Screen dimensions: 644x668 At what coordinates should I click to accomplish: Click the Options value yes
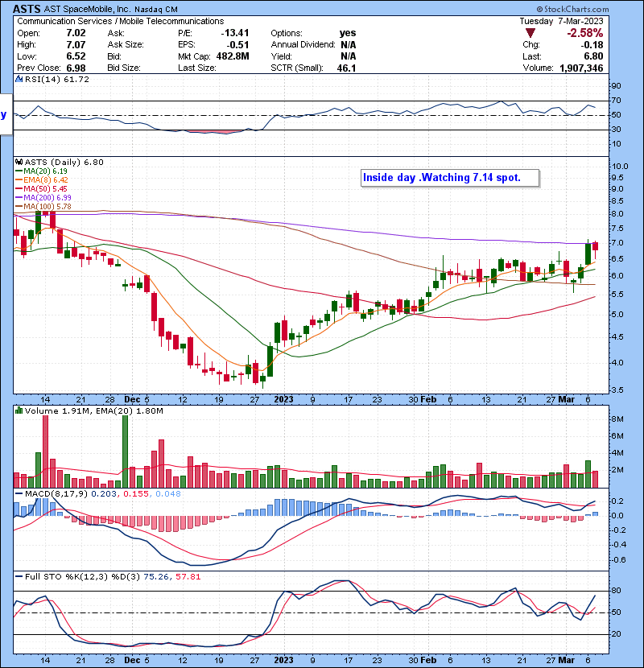click(348, 33)
